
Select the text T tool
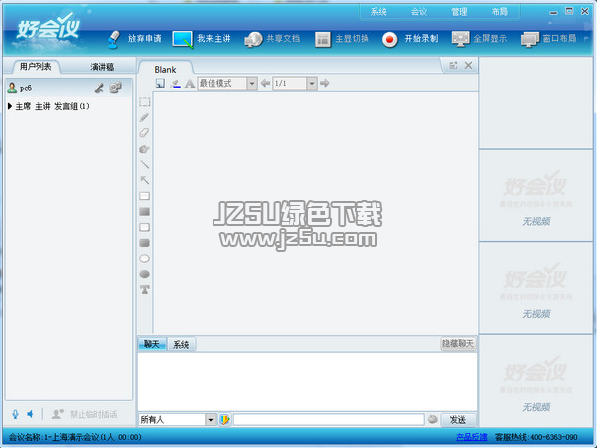point(145,290)
